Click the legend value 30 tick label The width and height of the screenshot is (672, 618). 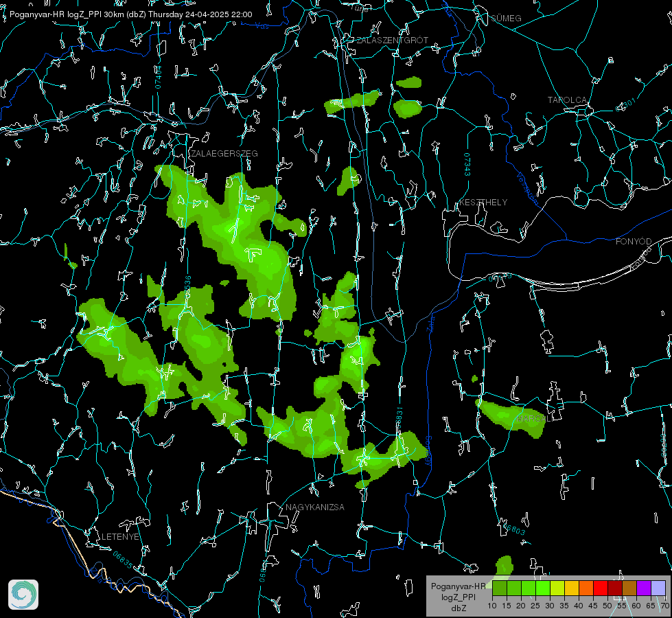(x=550, y=606)
